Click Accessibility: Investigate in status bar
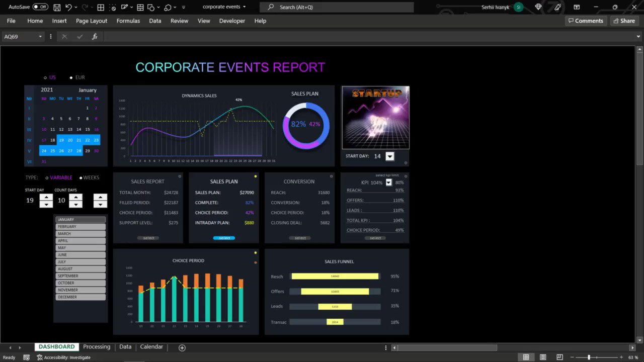This screenshot has width=644, height=362. click(x=63, y=357)
